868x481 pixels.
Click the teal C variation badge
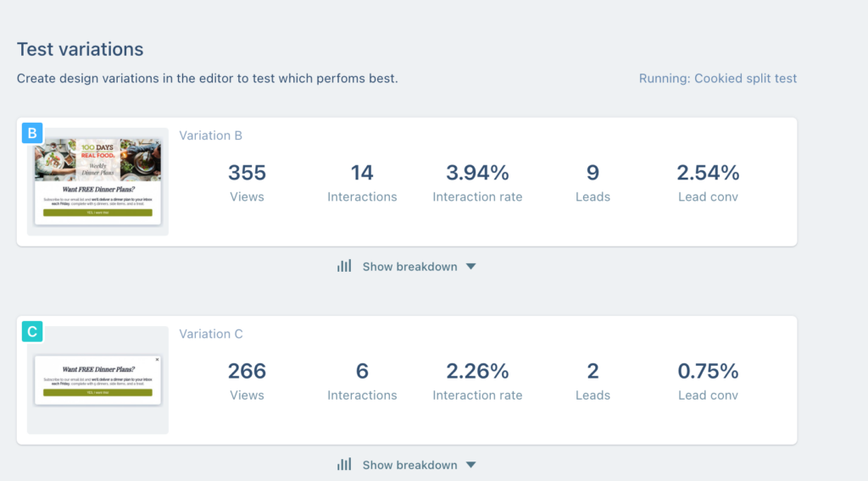[x=32, y=332]
